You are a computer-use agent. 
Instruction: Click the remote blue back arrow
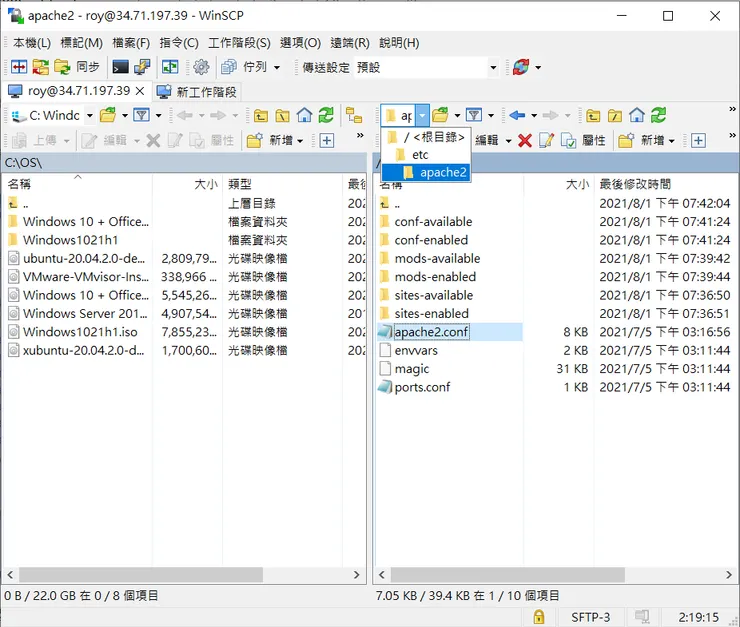518,115
